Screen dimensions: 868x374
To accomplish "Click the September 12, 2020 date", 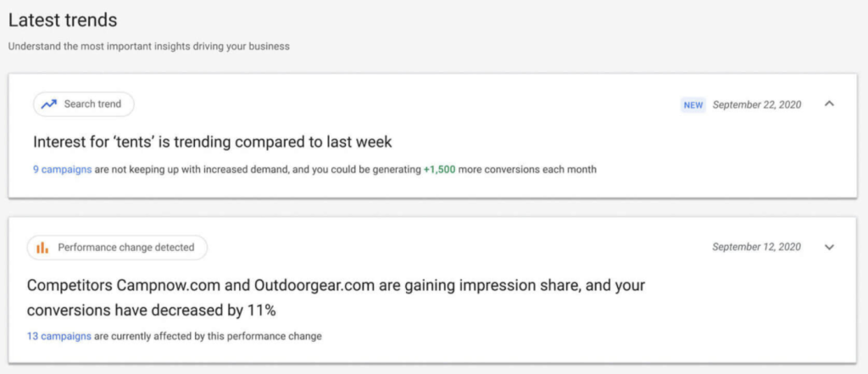I will [x=756, y=247].
